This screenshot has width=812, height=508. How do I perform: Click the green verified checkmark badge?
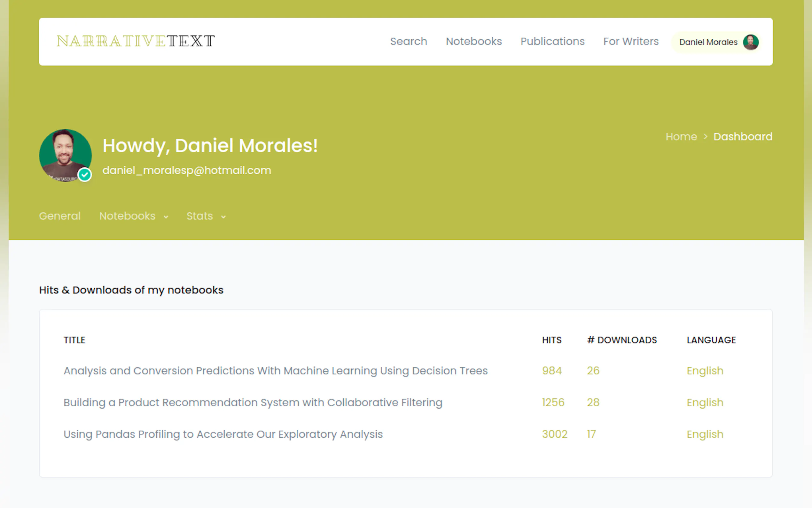[x=85, y=175]
